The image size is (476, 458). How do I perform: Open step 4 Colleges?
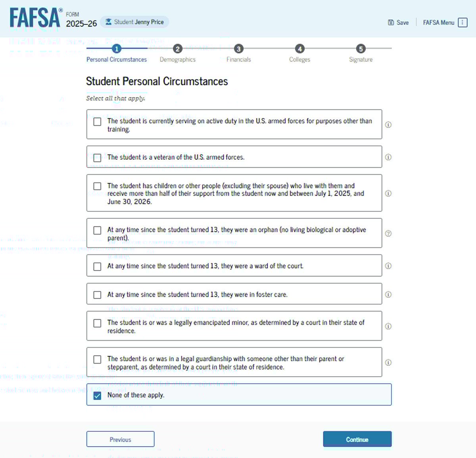point(299,54)
